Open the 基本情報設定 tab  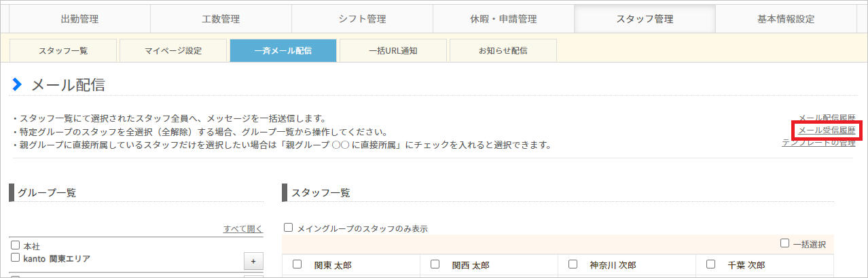(x=786, y=19)
